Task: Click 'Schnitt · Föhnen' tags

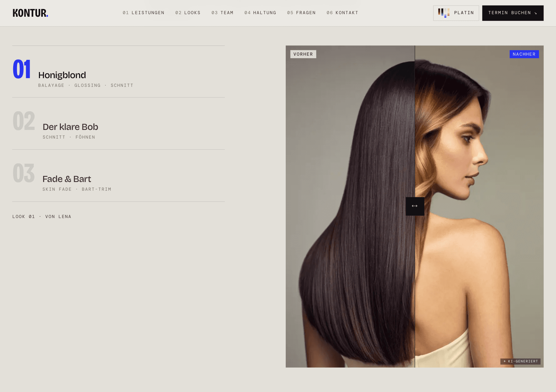Action: (x=69, y=137)
